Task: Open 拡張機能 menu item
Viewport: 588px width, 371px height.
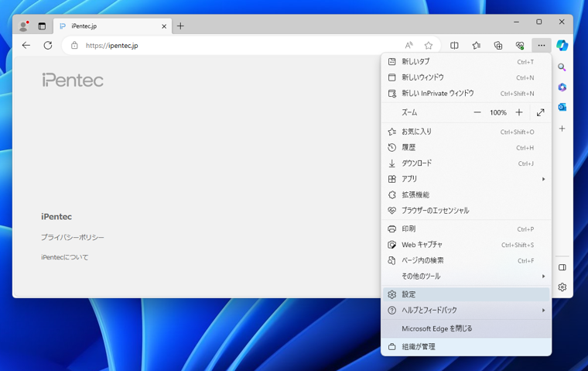Action: tap(466, 195)
